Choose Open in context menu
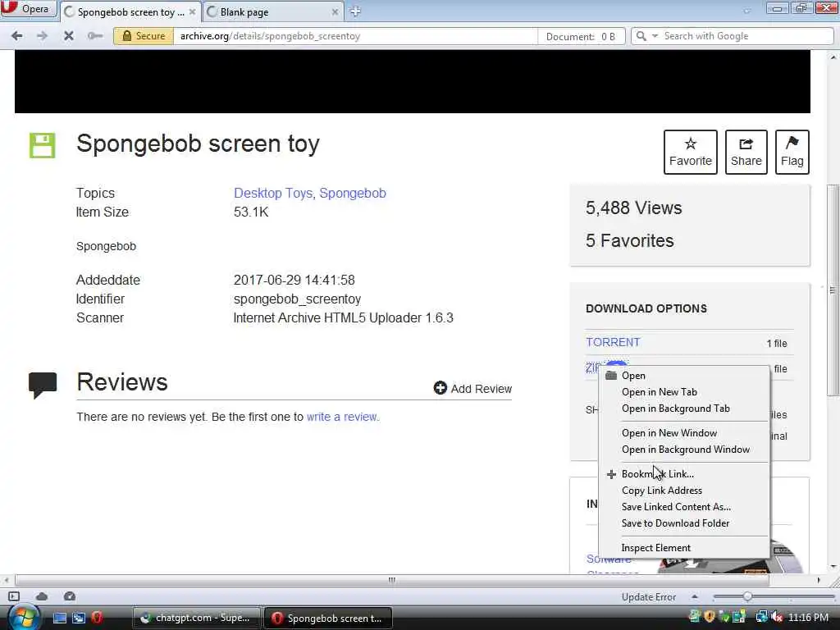 pyautogui.click(x=684, y=376)
